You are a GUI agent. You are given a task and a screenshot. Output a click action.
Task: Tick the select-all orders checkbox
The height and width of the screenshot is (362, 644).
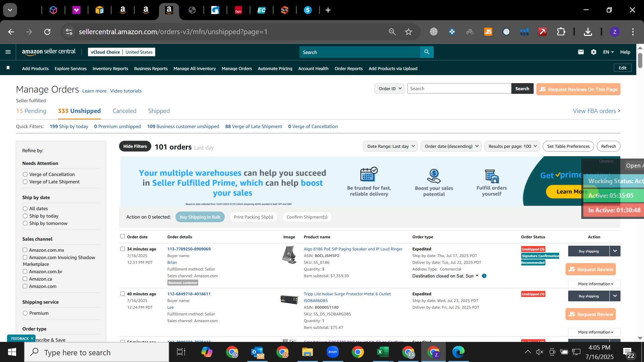click(x=122, y=236)
